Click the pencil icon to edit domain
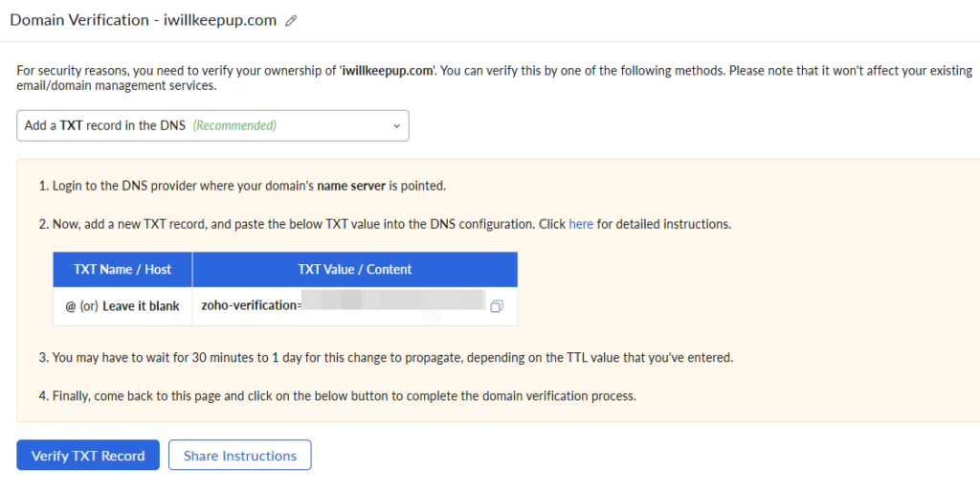This screenshot has height=492, width=980. (291, 21)
